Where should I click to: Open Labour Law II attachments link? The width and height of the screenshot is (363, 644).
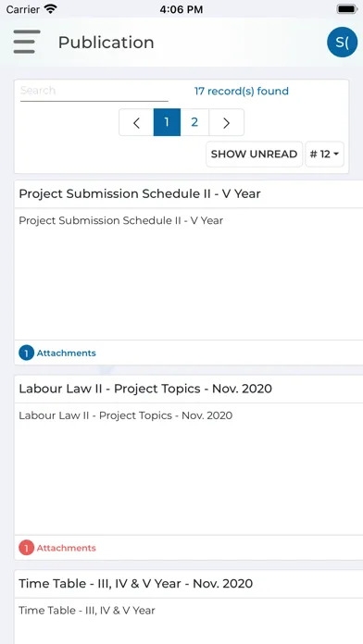point(66,548)
